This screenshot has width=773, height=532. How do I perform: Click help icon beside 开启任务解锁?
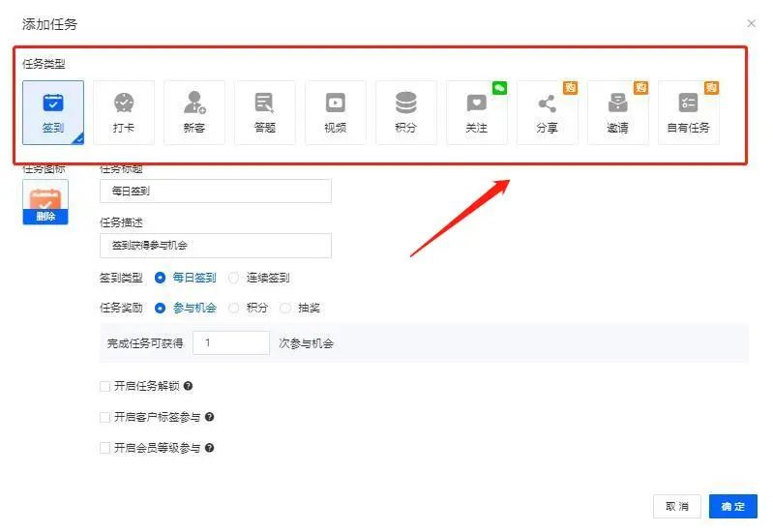point(188,386)
